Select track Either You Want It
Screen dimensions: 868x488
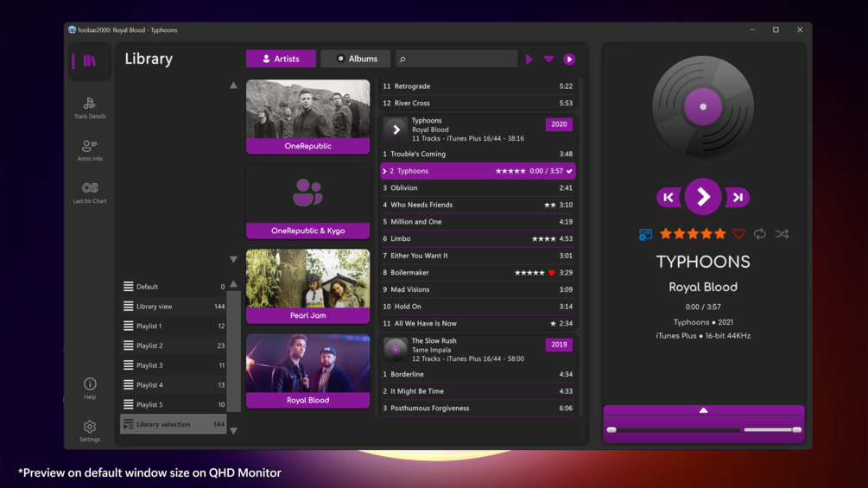pyautogui.click(x=478, y=256)
